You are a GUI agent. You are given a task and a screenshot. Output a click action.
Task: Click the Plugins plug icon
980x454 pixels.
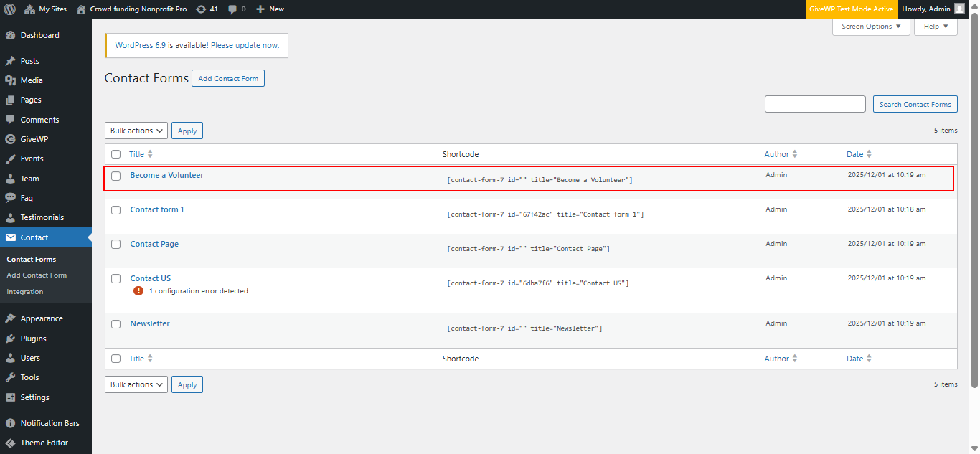click(11, 339)
